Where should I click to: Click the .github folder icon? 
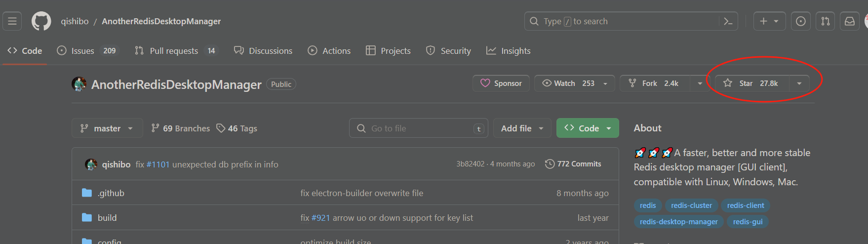pyautogui.click(x=87, y=193)
